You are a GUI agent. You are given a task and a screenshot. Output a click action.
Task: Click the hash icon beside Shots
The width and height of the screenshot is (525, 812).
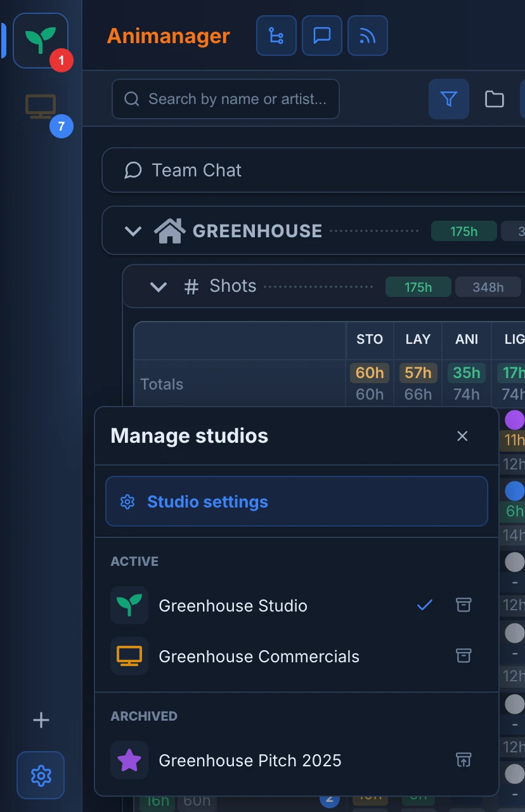[191, 287]
